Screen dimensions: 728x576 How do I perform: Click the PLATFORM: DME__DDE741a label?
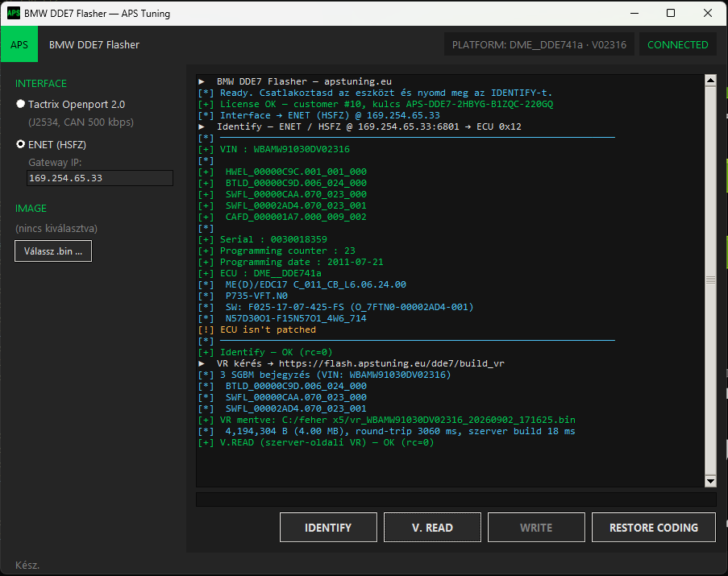[539, 44]
